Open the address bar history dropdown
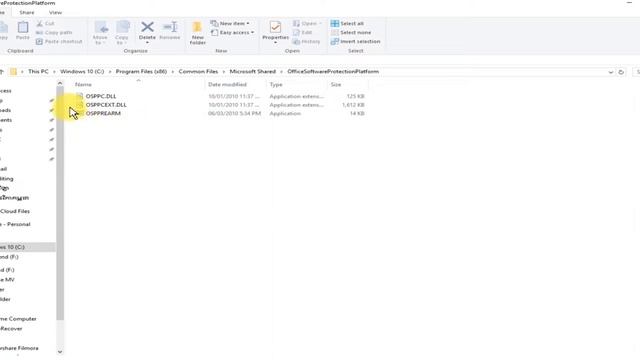Viewport: 640px width, 360px height. coord(611,72)
